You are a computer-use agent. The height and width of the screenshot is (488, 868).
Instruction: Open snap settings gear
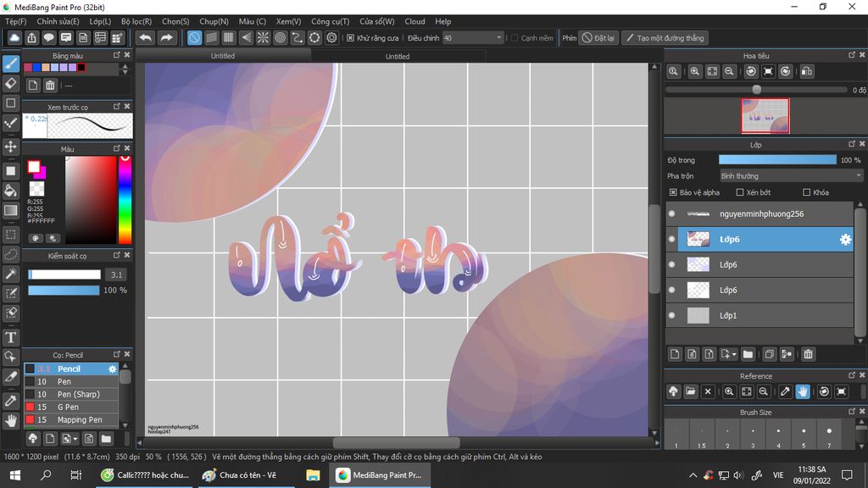click(x=331, y=37)
